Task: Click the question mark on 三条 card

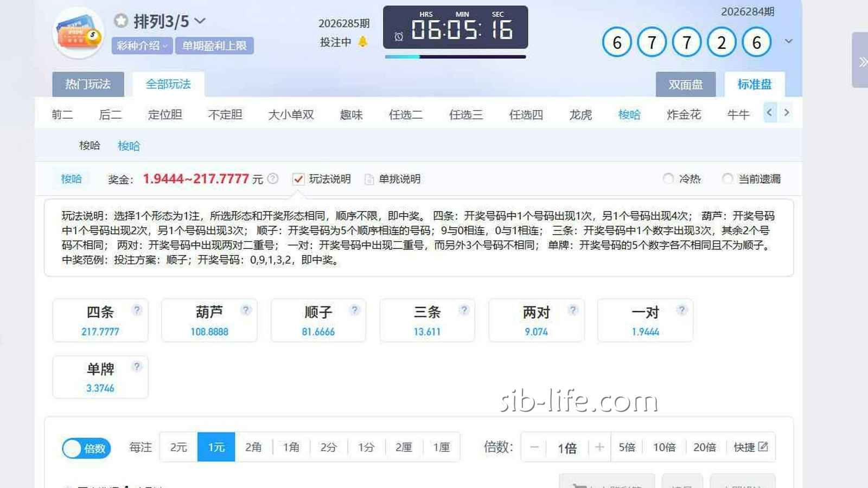Action: click(x=464, y=310)
